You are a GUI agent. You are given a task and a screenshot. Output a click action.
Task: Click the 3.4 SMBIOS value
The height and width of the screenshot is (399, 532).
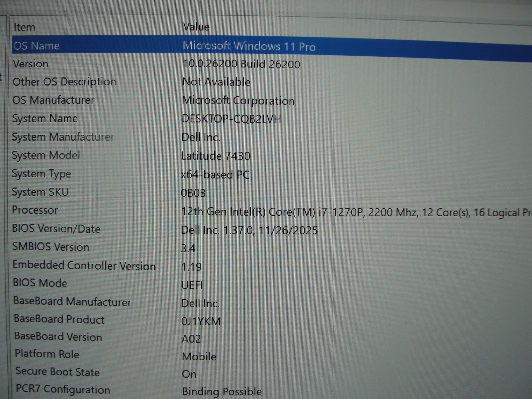tap(188, 248)
